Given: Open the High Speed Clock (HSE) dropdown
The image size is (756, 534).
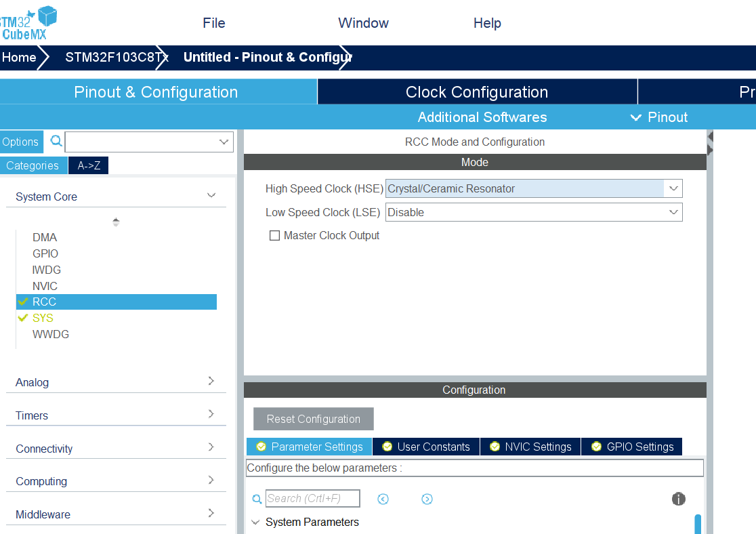Looking at the screenshot, I should (x=673, y=188).
